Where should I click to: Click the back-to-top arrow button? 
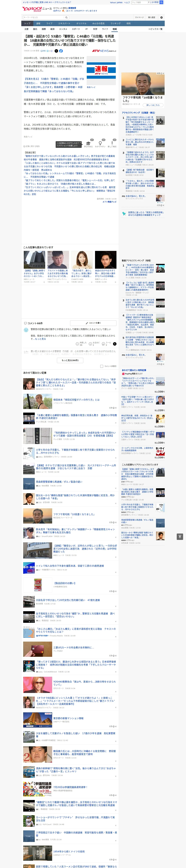pos(180,536)
